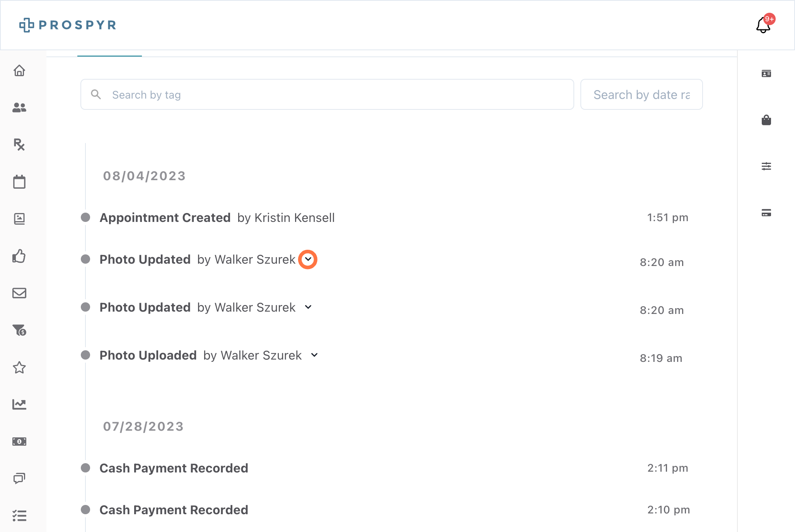The image size is (795, 532).
Task: Expand the highlighted Photo Updated entry chevron
Action: (308, 259)
